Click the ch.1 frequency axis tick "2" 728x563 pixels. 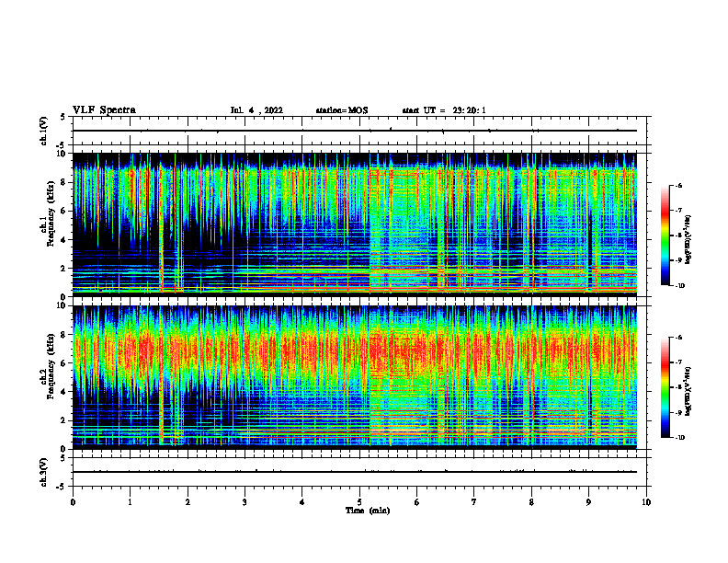(x=64, y=269)
